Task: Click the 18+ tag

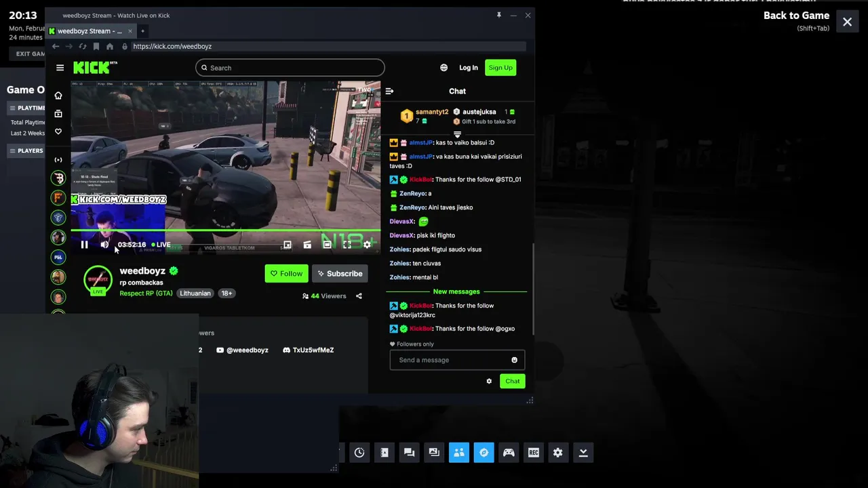Action: (226, 293)
